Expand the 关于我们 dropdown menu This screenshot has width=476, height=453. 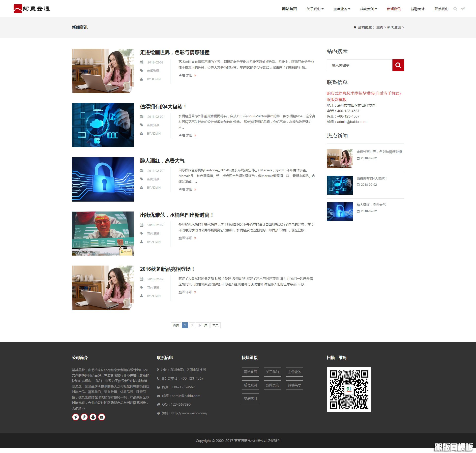315,9
